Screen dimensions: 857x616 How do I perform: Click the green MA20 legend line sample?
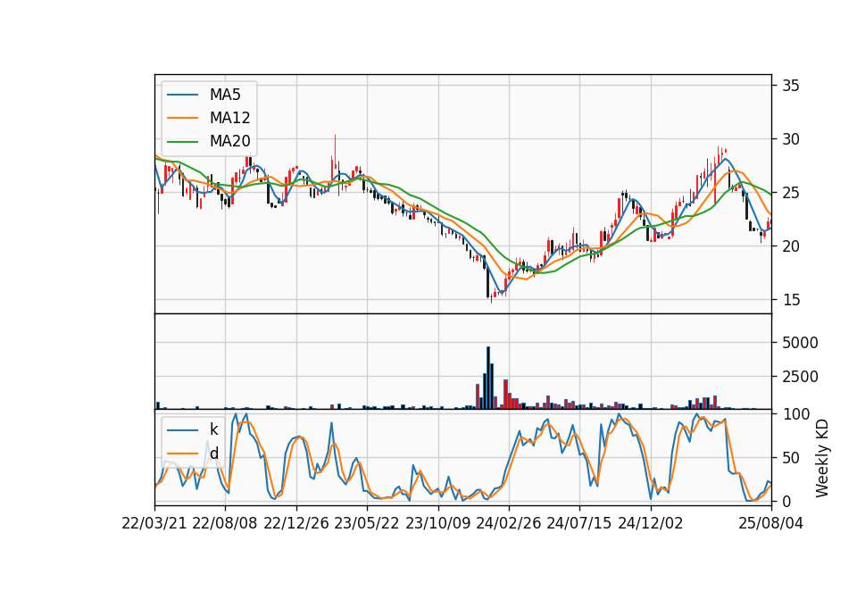(x=182, y=142)
